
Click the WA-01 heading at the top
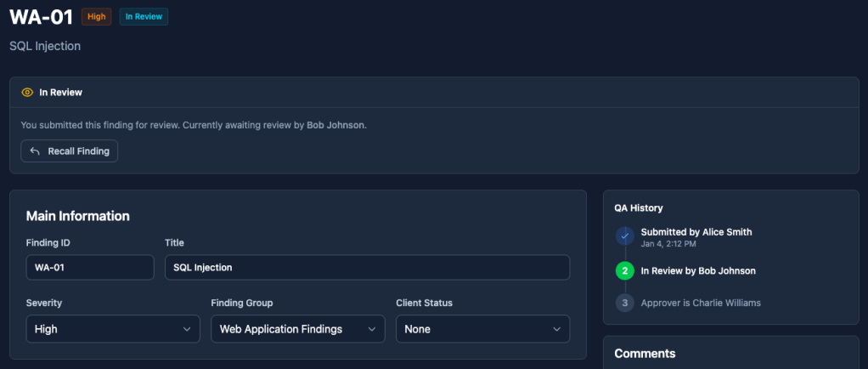click(x=41, y=17)
